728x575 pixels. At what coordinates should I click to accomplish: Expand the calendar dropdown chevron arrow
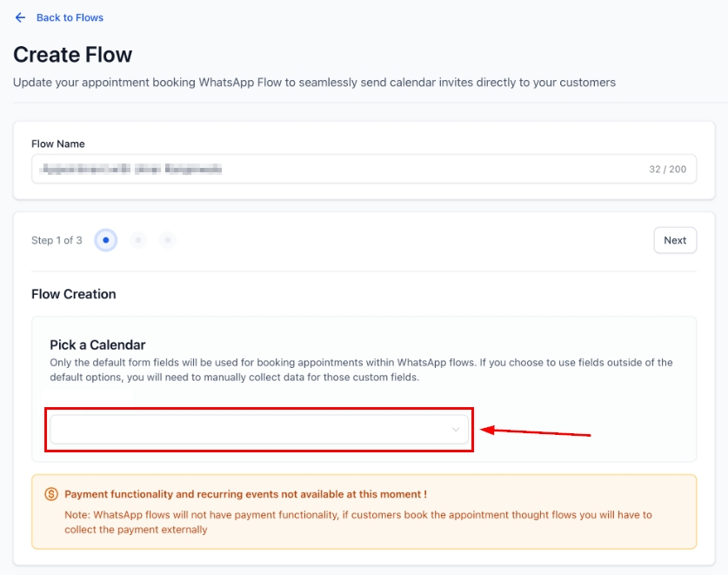[456, 429]
